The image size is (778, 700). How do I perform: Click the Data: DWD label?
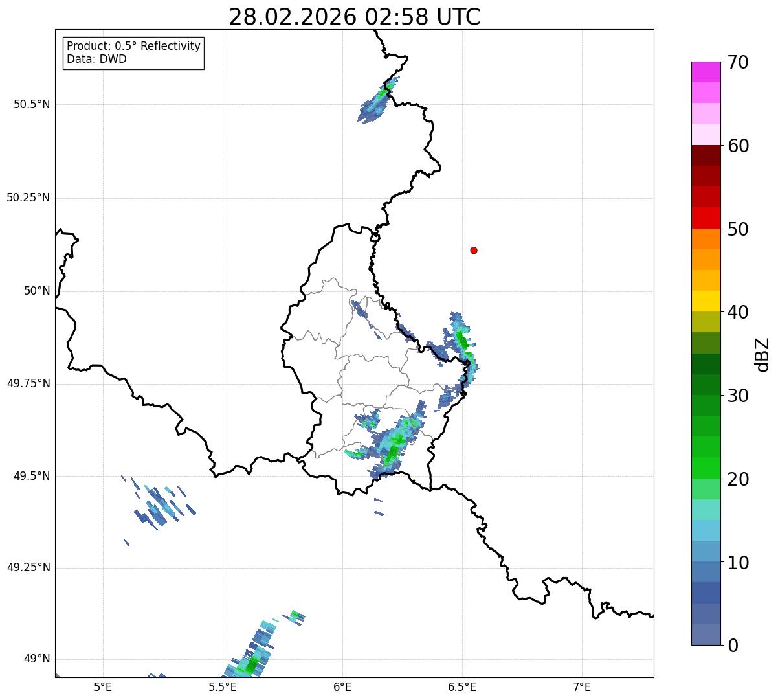(x=96, y=60)
